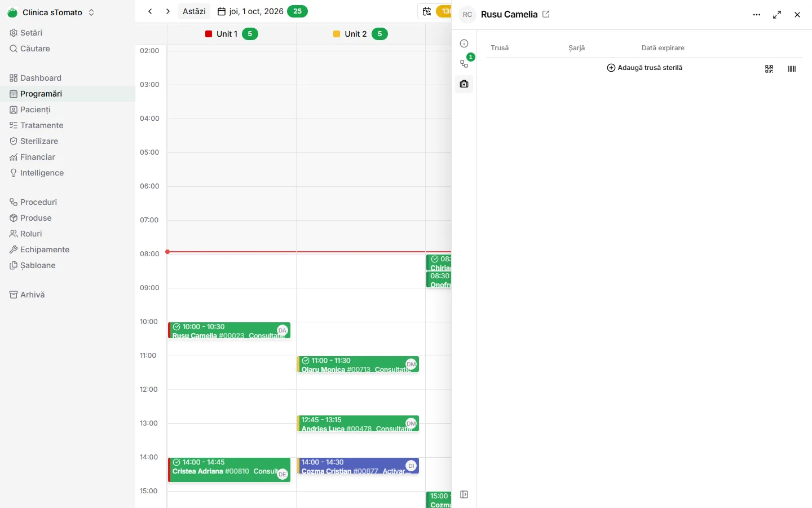Switch to the procedures tab with badge 1
The image size is (812, 508).
click(x=464, y=64)
